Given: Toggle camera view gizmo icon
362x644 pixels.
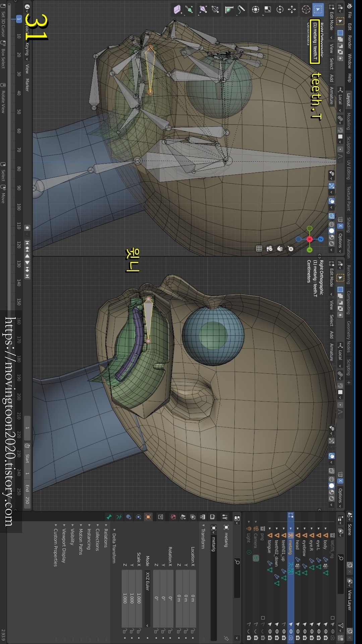Looking at the screenshot, I should tap(269, 249).
